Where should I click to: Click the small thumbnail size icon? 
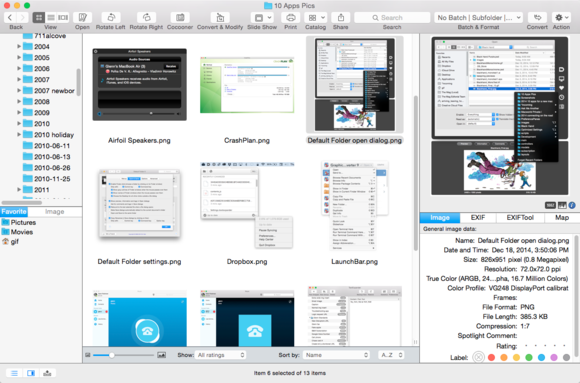point(88,355)
